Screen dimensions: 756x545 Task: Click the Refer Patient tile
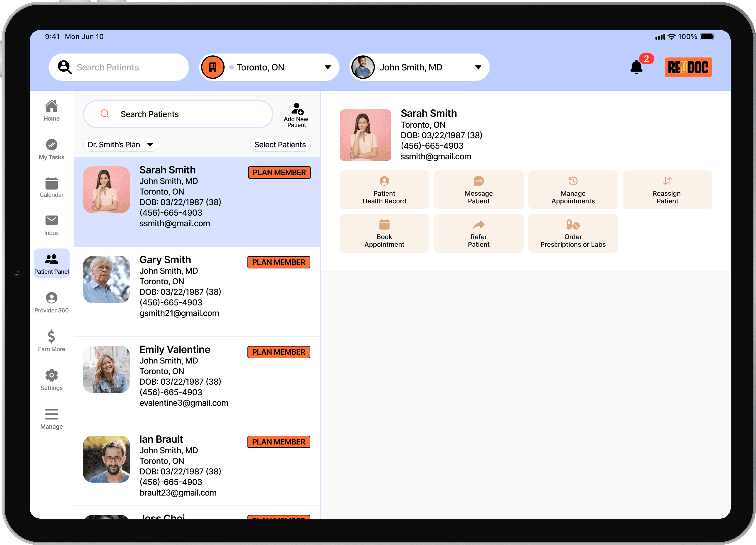pos(478,233)
